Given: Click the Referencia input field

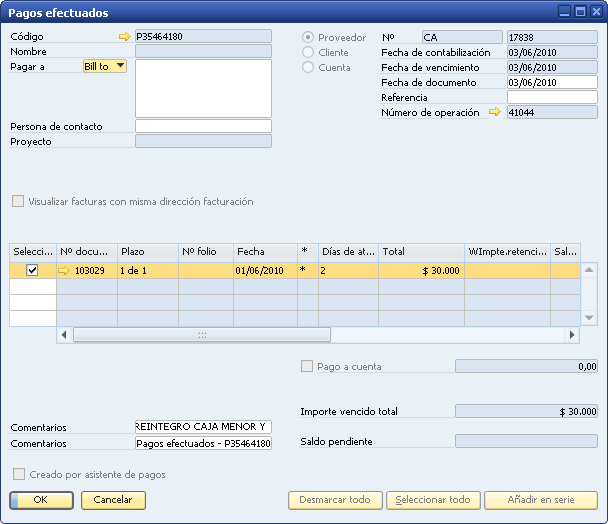Looking at the screenshot, I should click(552, 97).
